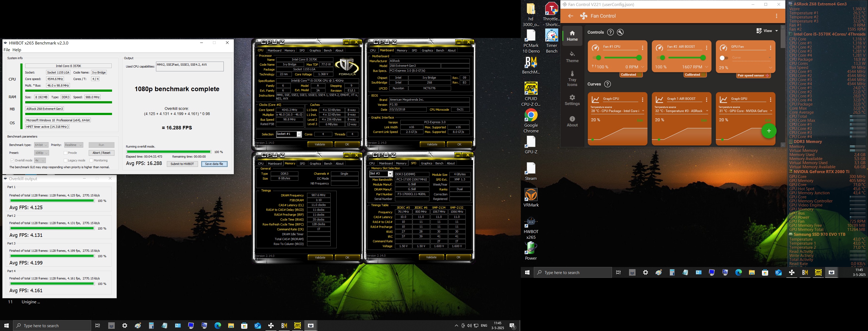Viewport: 868px width, 331px height.
Task: Open the three-dot menu in the Fan Control header
Action: pyautogui.click(x=776, y=16)
